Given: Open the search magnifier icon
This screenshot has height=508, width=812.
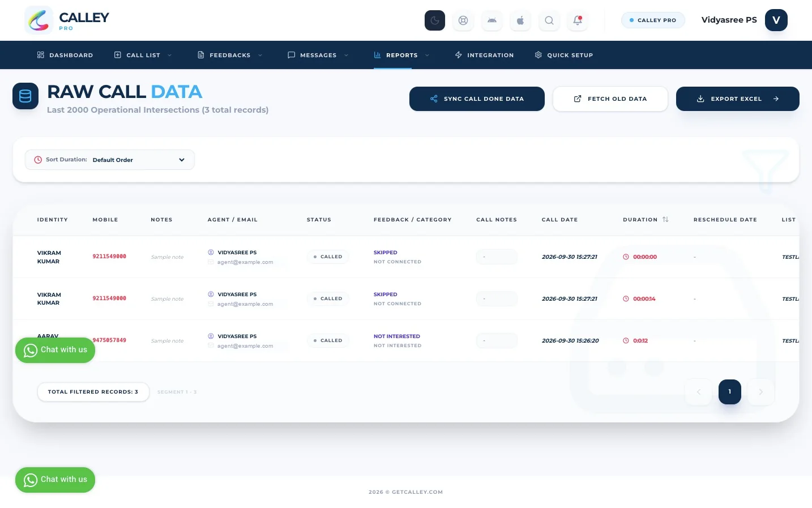Looking at the screenshot, I should (549, 20).
